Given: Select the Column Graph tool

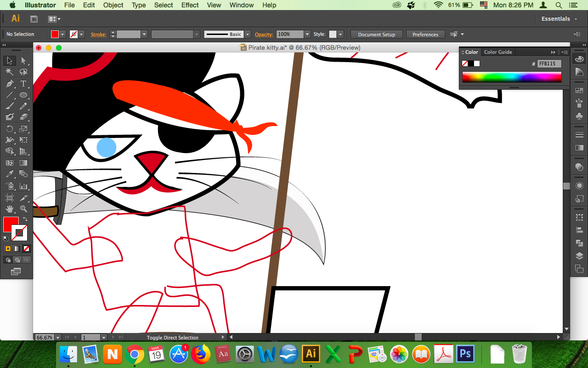Looking at the screenshot, I should [x=23, y=186].
